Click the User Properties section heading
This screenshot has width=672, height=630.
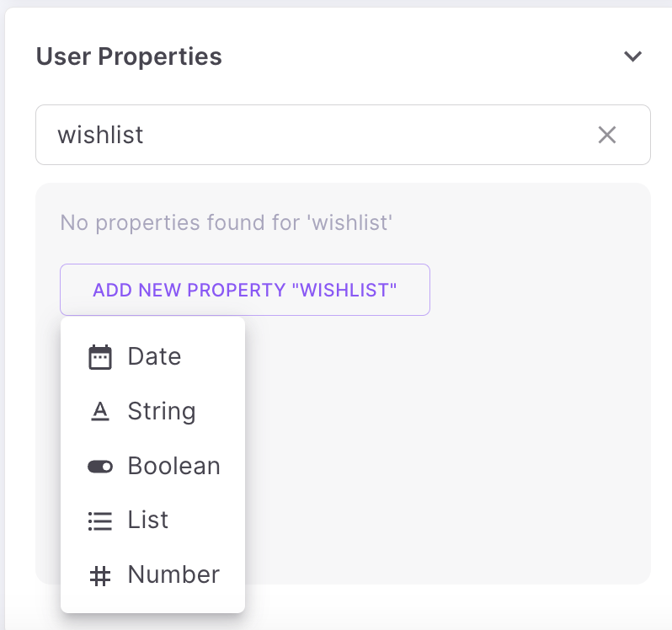pyautogui.click(x=129, y=56)
